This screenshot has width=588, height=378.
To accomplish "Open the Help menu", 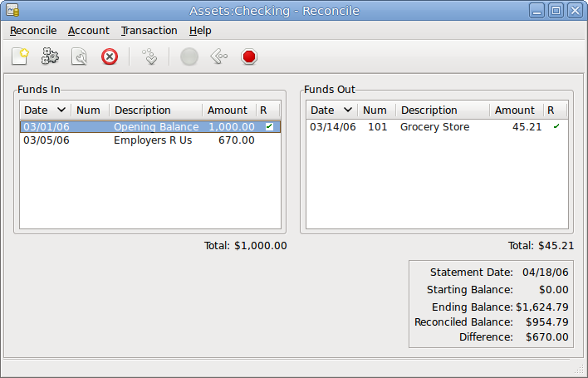I will (x=200, y=31).
